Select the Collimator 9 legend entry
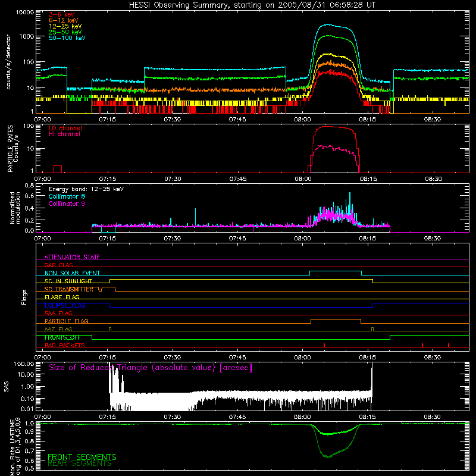 [x=67, y=203]
